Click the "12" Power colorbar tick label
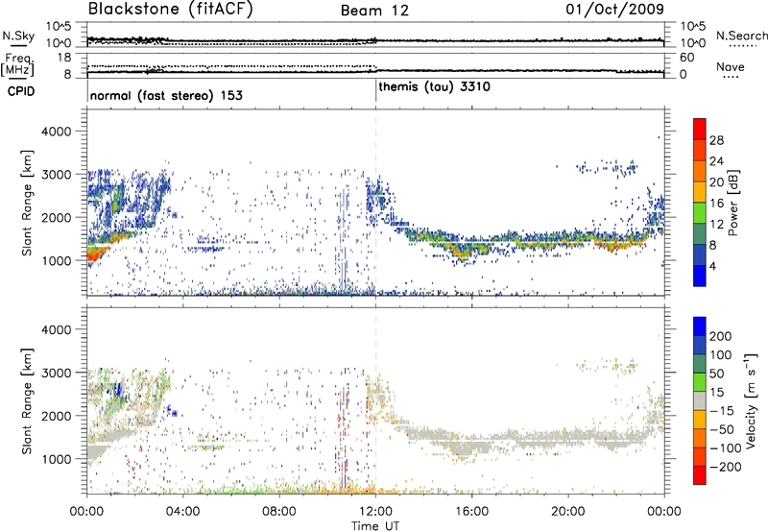Screen dimensions: 768x532 pyautogui.click(x=716, y=225)
